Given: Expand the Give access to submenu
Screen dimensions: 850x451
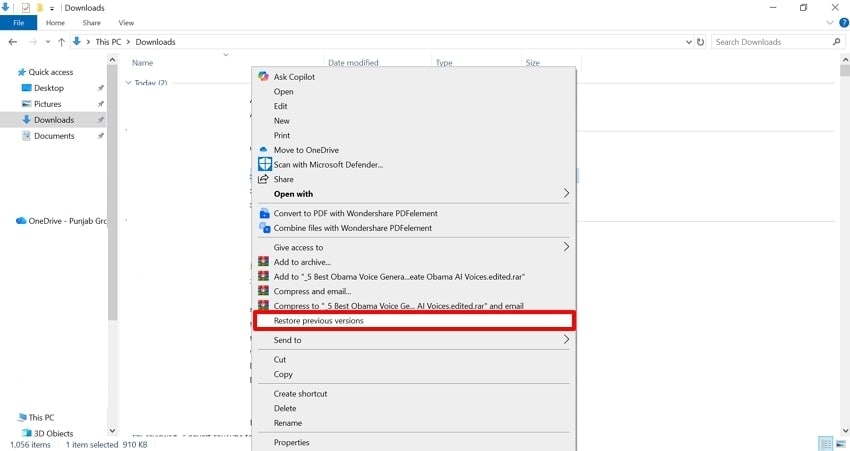Looking at the screenshot, I should pos(414,248).
